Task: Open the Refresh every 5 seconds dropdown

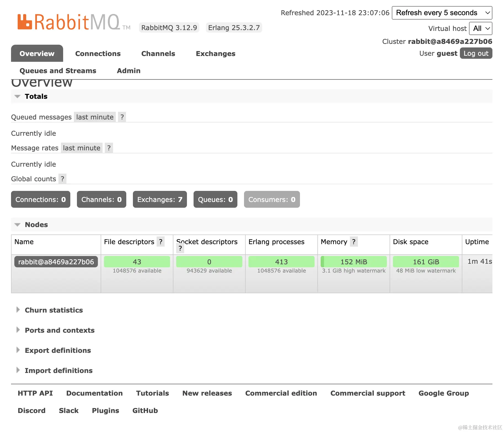Action: tap(442, 13)
